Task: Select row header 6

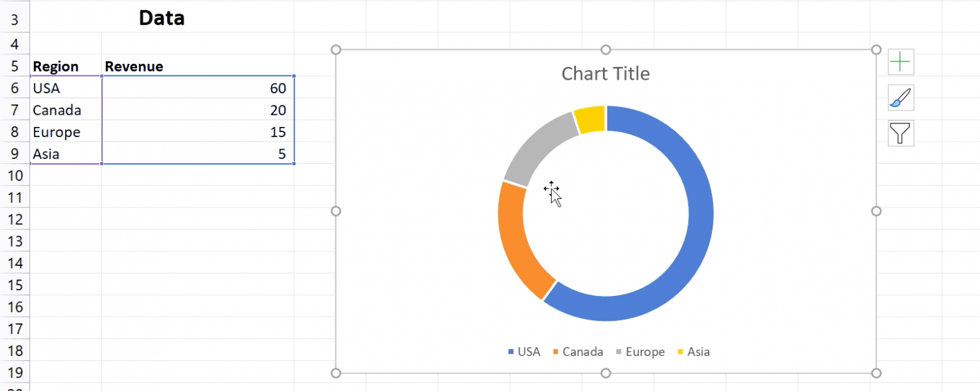Action: pyautogui.click(x=14, y=88)
